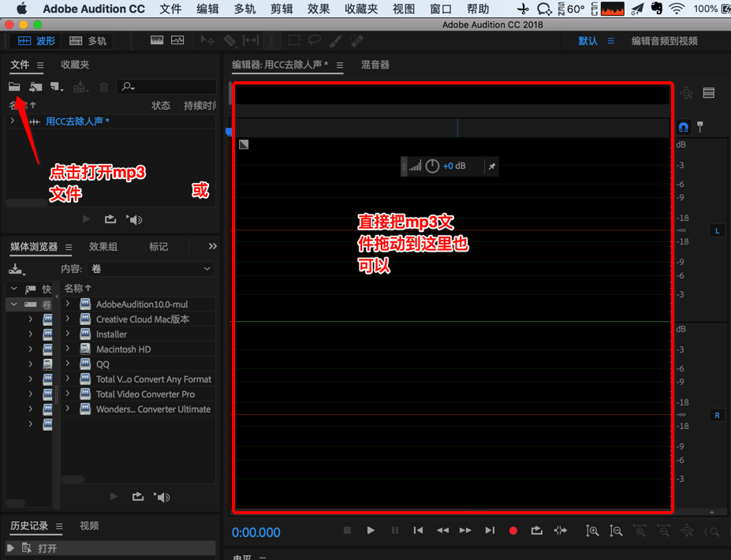Click the Play button in transport

tap(371, 530)
